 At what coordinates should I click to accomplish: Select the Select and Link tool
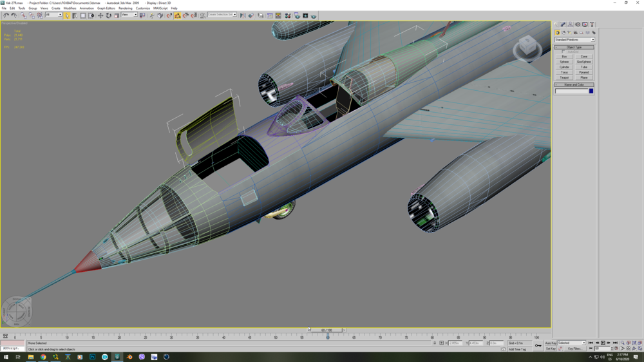pyautogui.click(x=23, y=15)
